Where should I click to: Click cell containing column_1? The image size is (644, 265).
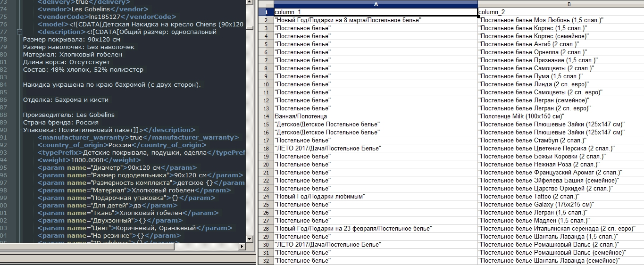(x=376, y=12)
